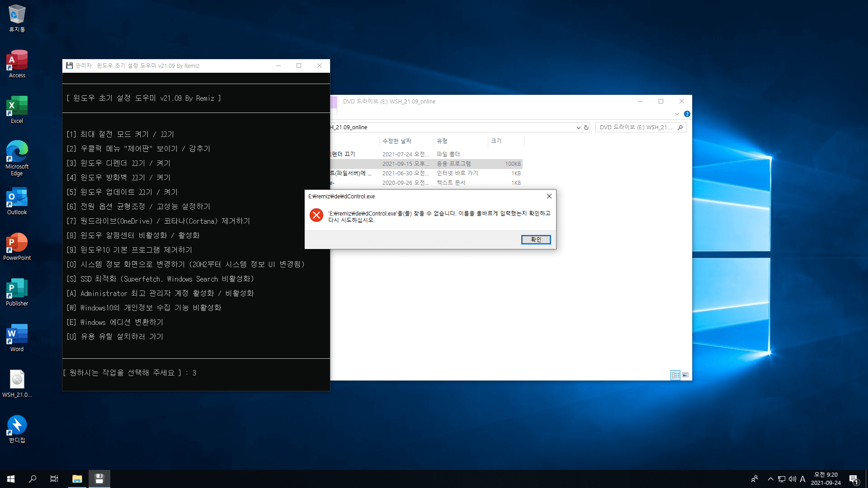The image size is (868, 488).
Task: Click menu line [3] 윈도우 디펜더 끄기 / 켜기
Action: 118,163
